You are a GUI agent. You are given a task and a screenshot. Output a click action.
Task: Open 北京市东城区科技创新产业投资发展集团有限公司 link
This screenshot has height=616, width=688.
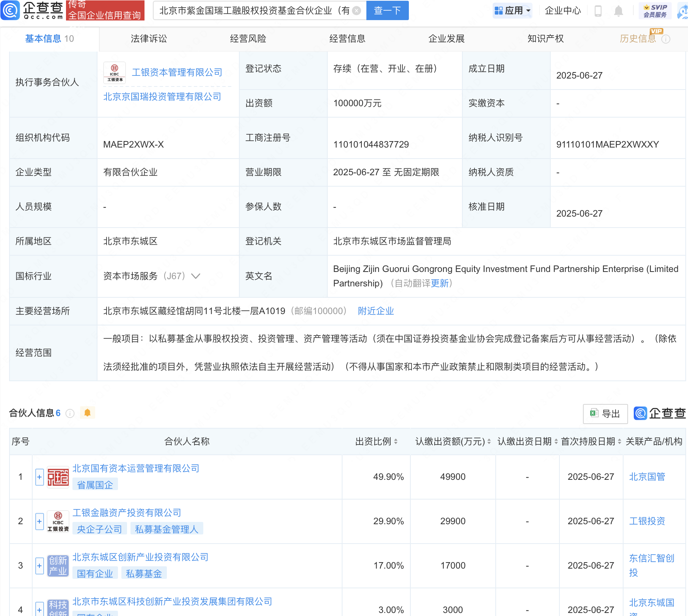point(172,602)
